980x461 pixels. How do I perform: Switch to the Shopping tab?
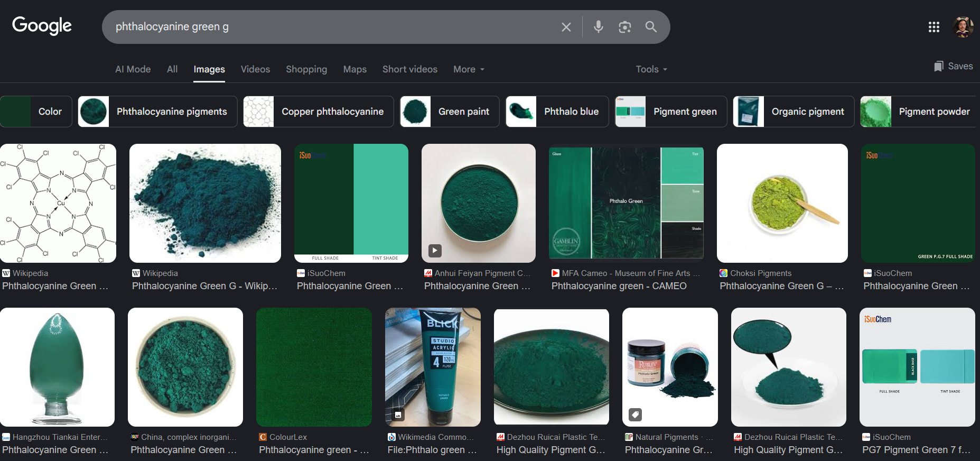(x=306, y=69)
